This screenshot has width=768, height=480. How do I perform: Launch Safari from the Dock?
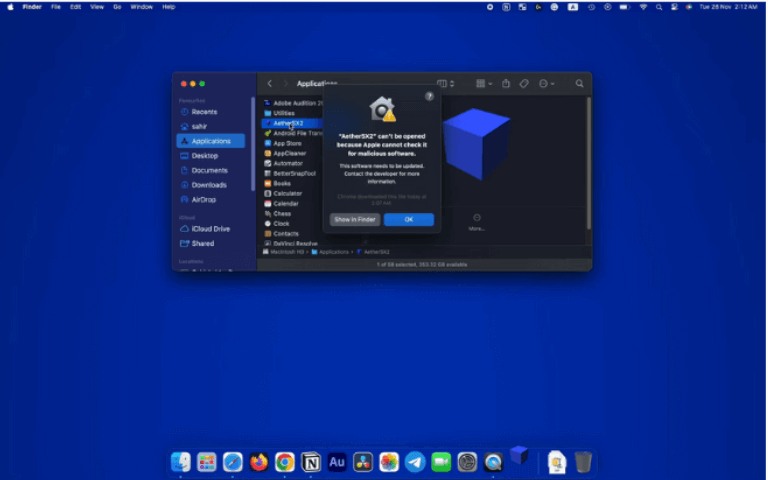coord(232,462)
